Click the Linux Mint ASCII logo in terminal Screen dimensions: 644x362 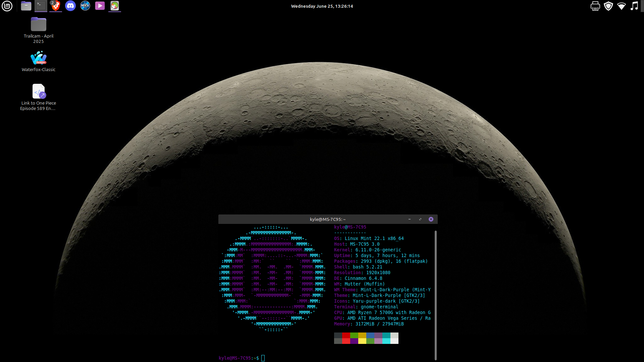(272, 279)
